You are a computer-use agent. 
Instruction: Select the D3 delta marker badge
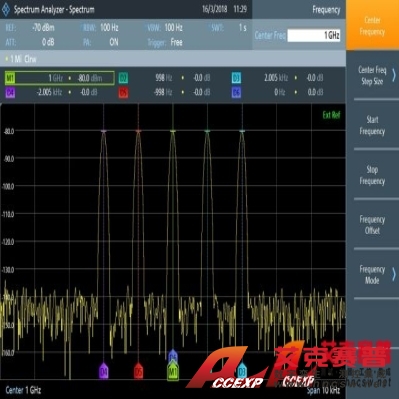pyautogui.click(x=236, y=78)
